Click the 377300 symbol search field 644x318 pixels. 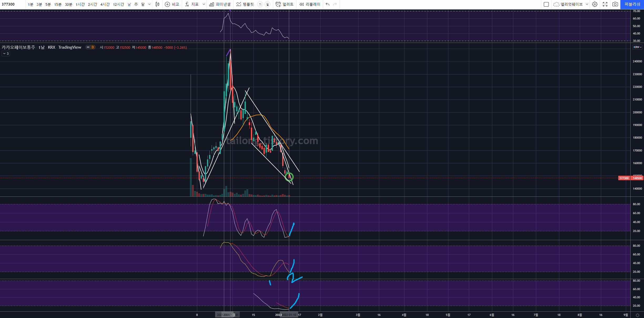tap(12, 4)
